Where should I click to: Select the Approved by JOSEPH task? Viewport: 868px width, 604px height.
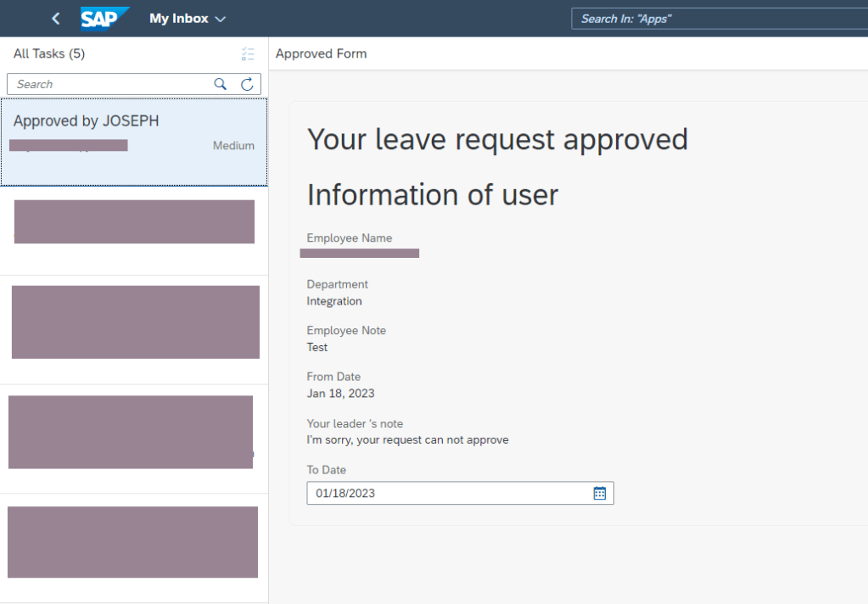[134, 142]
